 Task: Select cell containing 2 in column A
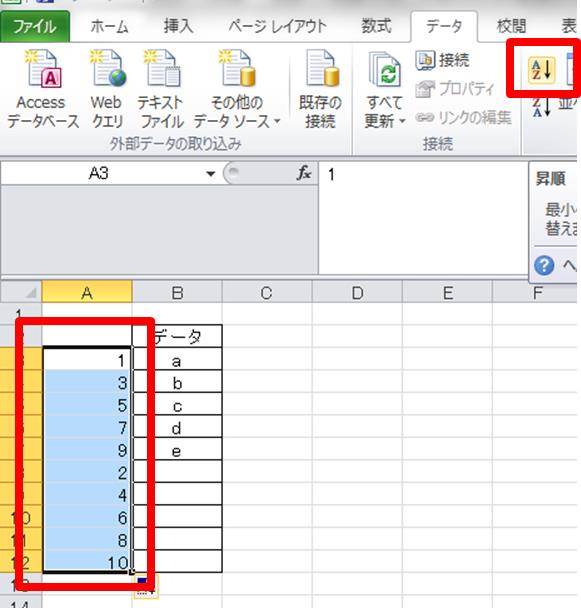coord(87,472)
